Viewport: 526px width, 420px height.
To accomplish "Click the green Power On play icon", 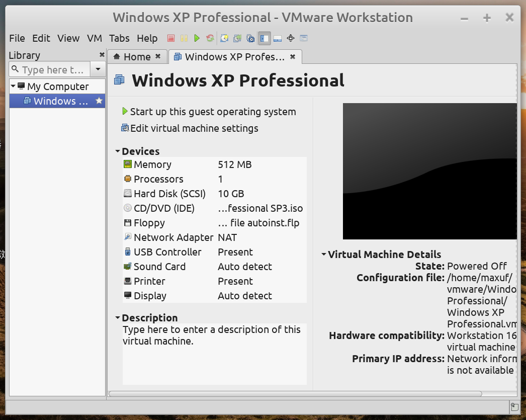I will click(197, 38).
